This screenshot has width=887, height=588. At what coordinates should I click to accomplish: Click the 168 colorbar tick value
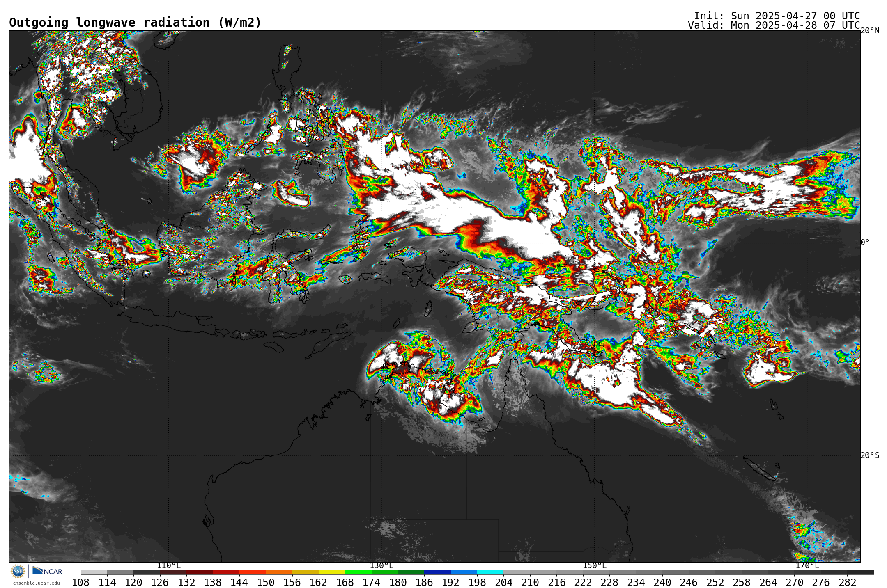coord(345,582)
